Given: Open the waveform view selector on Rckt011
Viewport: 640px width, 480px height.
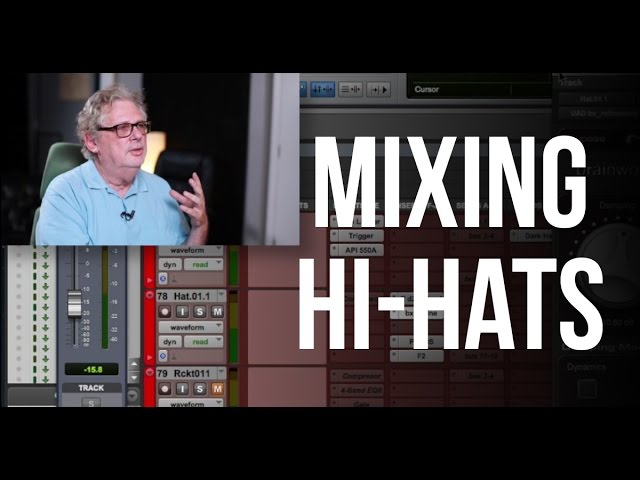Looking at the screenshot, I should coord(191,403).
